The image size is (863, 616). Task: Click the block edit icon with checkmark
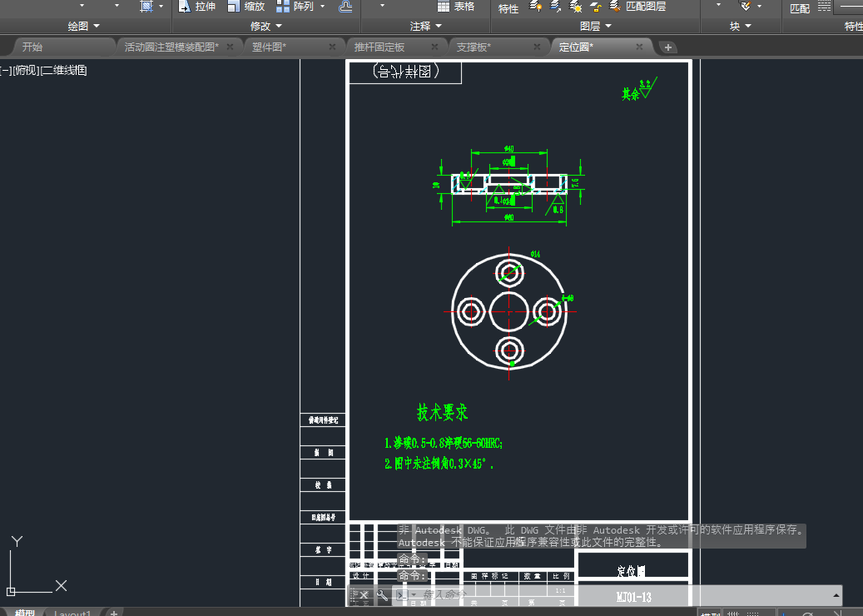pyautogui.click(x=745, y=6)
